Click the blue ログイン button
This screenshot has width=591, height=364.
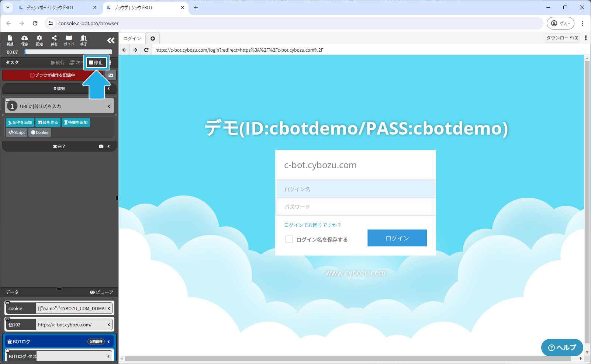pos(397,238)
